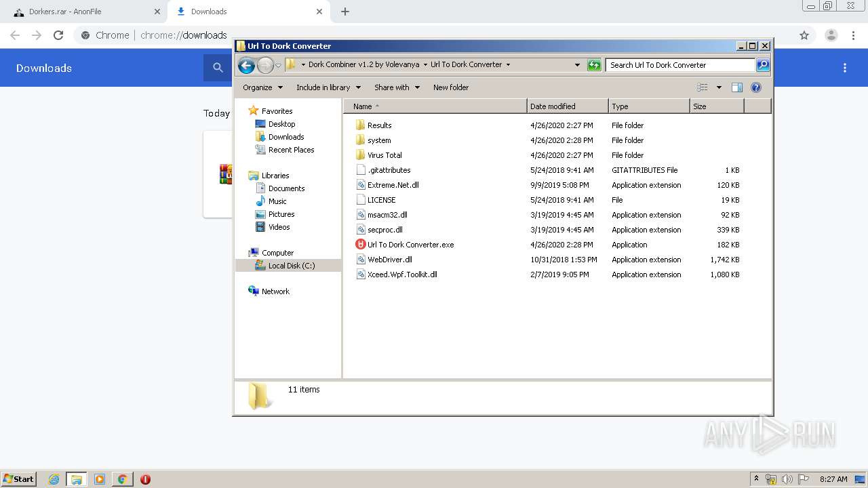Click the Chrome reload page button
The image size is (868, 488).
(58, 35)
